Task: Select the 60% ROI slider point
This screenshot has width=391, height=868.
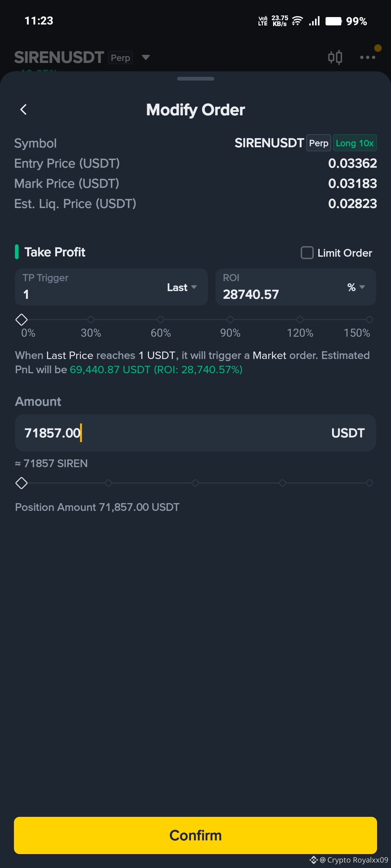Action: pos(160,319)
